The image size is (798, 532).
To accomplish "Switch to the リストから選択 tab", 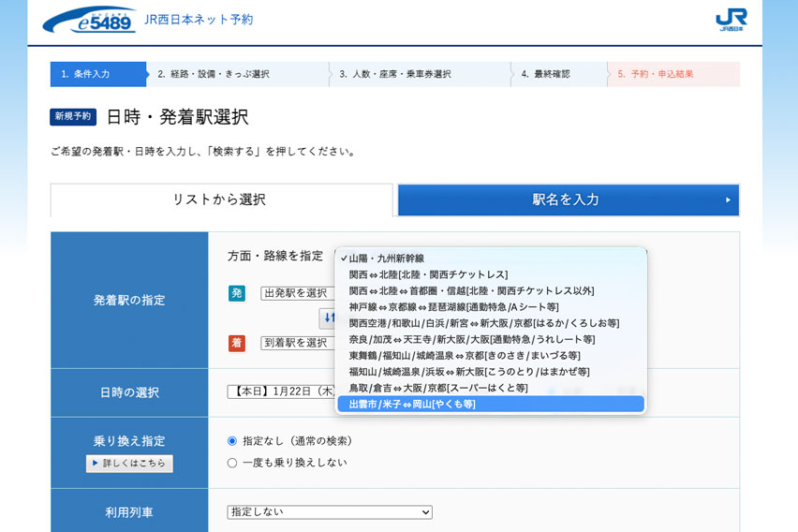I will (x=221, y=199).
